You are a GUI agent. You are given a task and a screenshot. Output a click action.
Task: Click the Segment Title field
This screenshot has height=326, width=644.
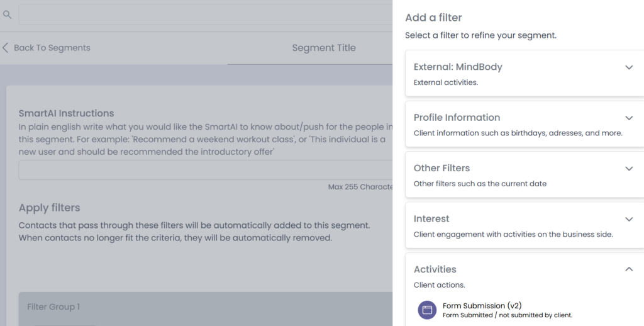[x=323, y=48]
